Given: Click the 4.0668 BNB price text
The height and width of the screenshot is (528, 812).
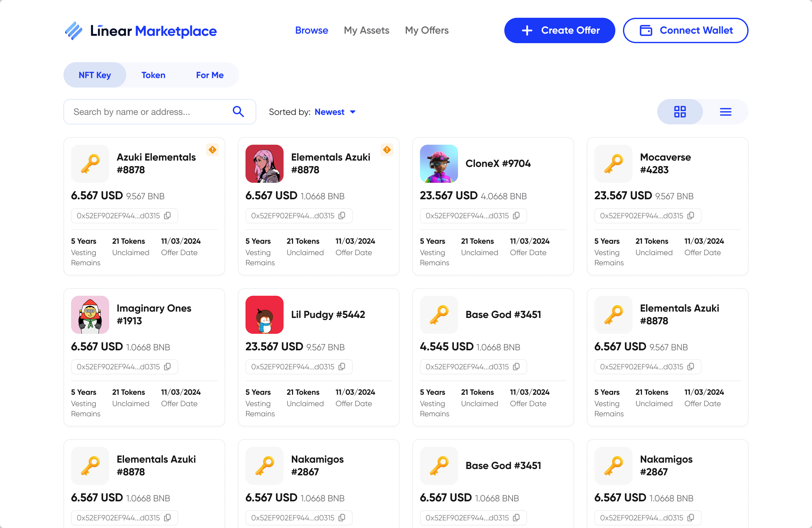Looking at the screenshot, I should click(x=504, y=196).
